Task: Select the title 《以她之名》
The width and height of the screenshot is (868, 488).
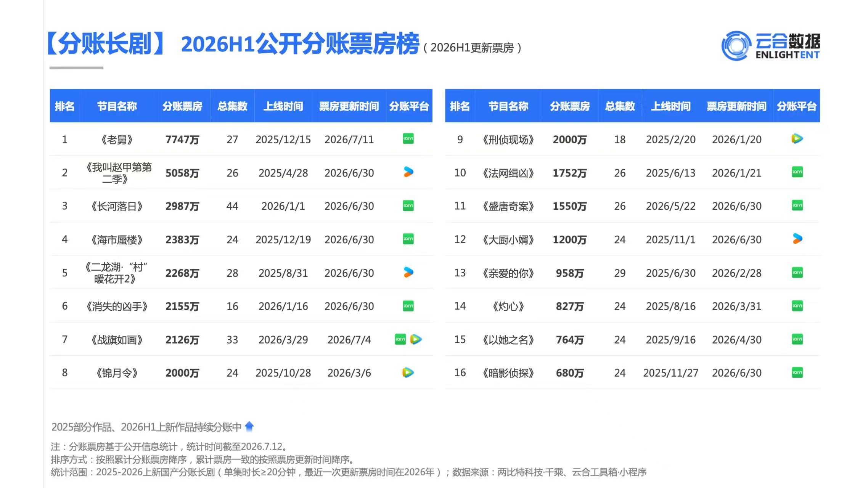Action: [x=508, y=340]
